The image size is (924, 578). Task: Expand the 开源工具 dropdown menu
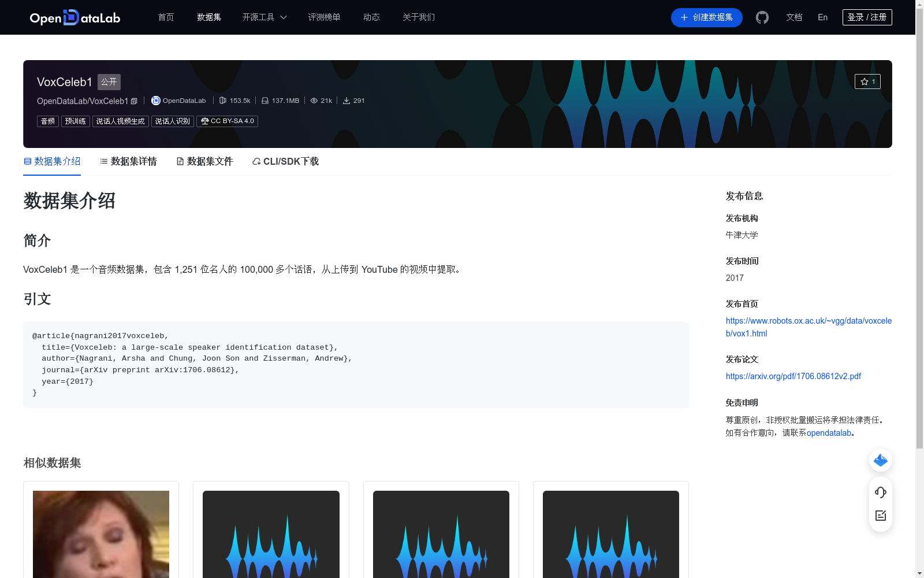pyautogui.click(x=264, y=17)
